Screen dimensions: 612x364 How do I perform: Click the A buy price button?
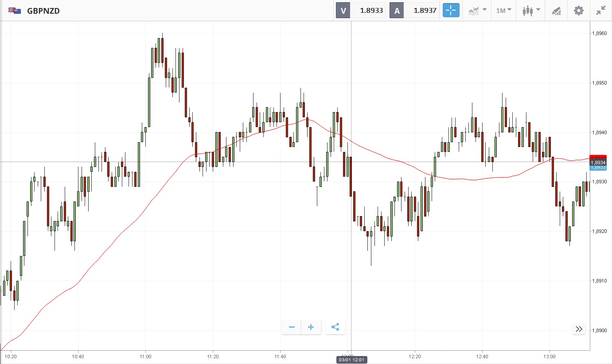click(415, 11)
